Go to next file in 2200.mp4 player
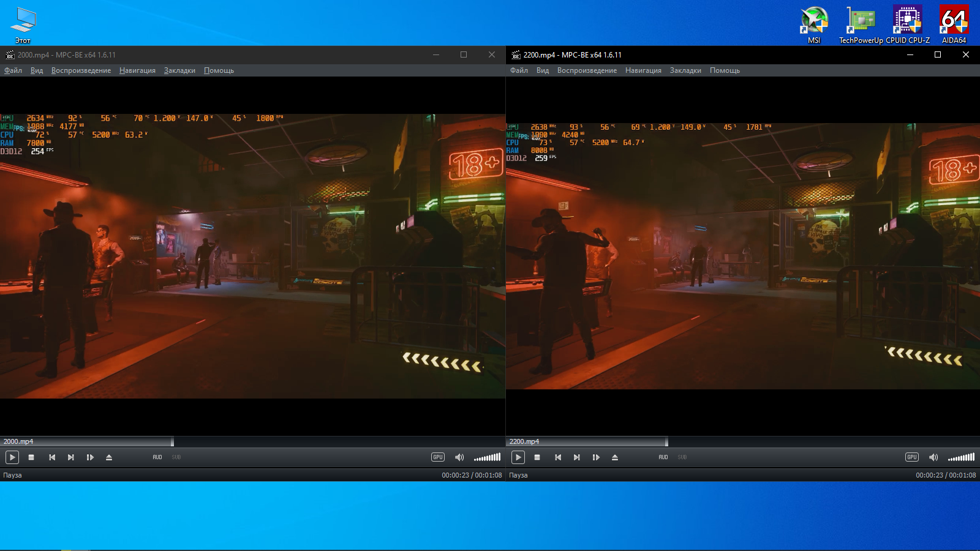The width and height of the screenshot is (980, 551). (x=577, y=457)
